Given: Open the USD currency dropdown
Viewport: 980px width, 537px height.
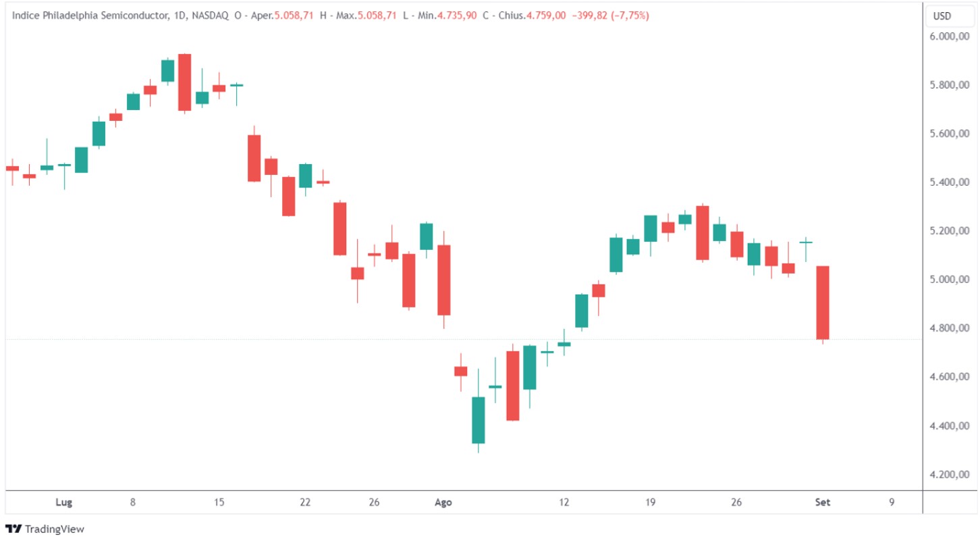Looking at the screenshot, I should tap(942, 16).
